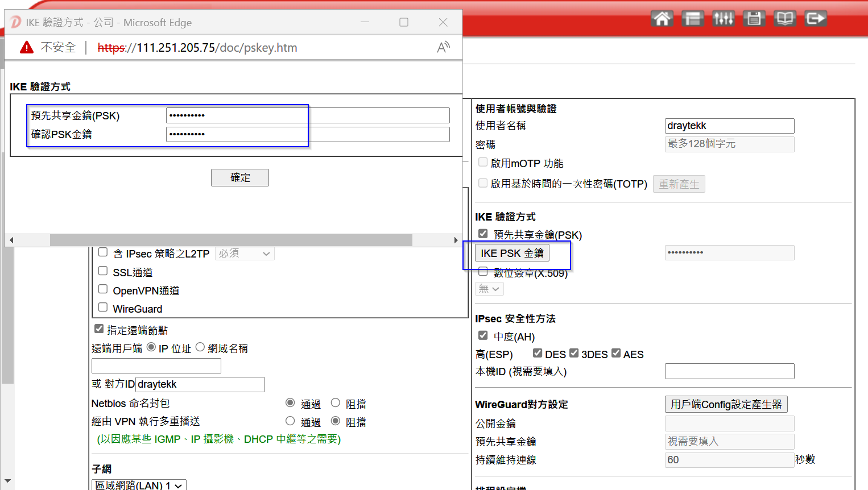868x490 pixels.
Task: Open the 區域網路(LAN) 1 subnet dropdown
Action: pos(139,485)
